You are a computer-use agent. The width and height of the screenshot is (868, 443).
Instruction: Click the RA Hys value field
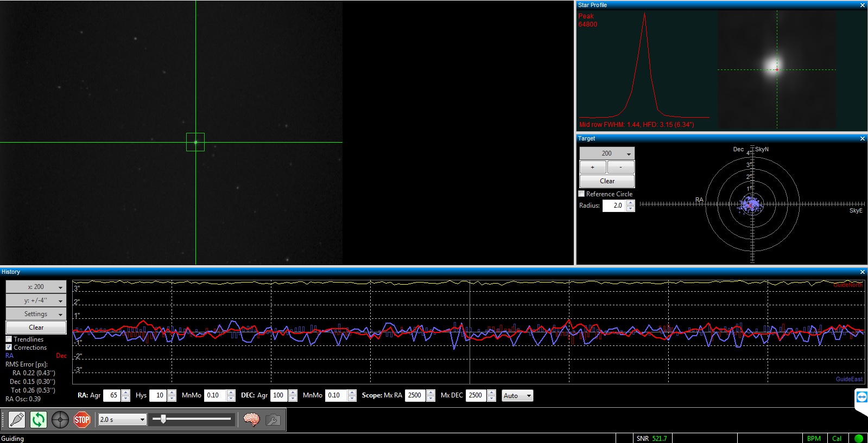point(158,395)
